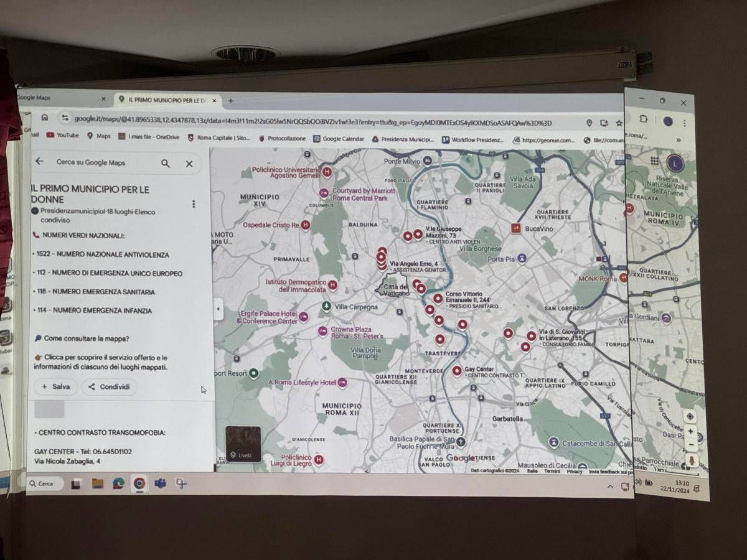Click the Policlinico Luigi di Liegro hospital icon
Viewport: 747px width, 560px height.
point(319,460)
